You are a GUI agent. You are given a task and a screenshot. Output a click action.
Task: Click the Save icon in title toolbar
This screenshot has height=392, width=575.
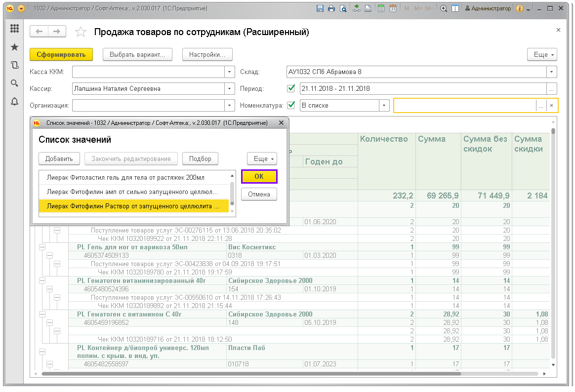tap(320, 8)
